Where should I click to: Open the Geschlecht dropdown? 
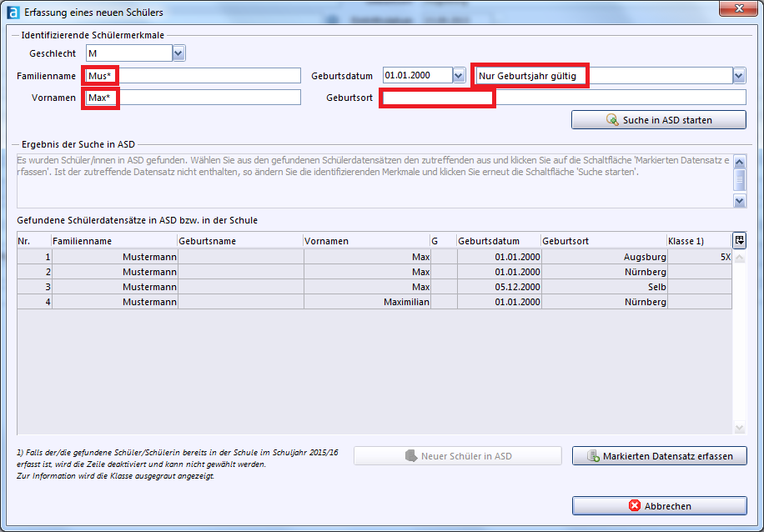178,53
